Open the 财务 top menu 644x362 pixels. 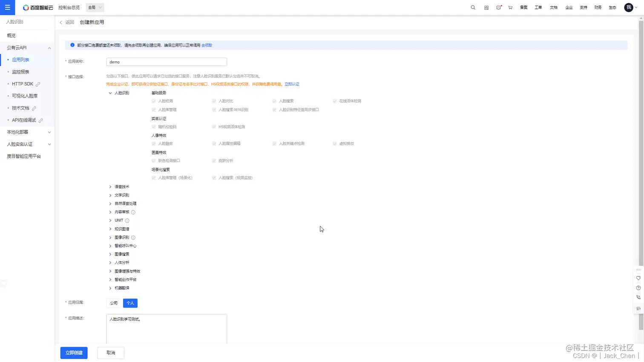(598, 8)
